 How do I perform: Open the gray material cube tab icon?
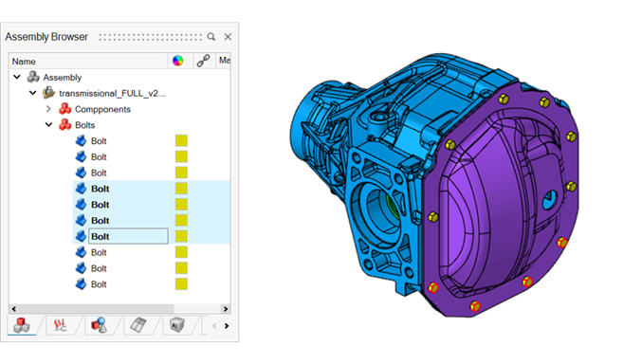click(x=177, y=325)
